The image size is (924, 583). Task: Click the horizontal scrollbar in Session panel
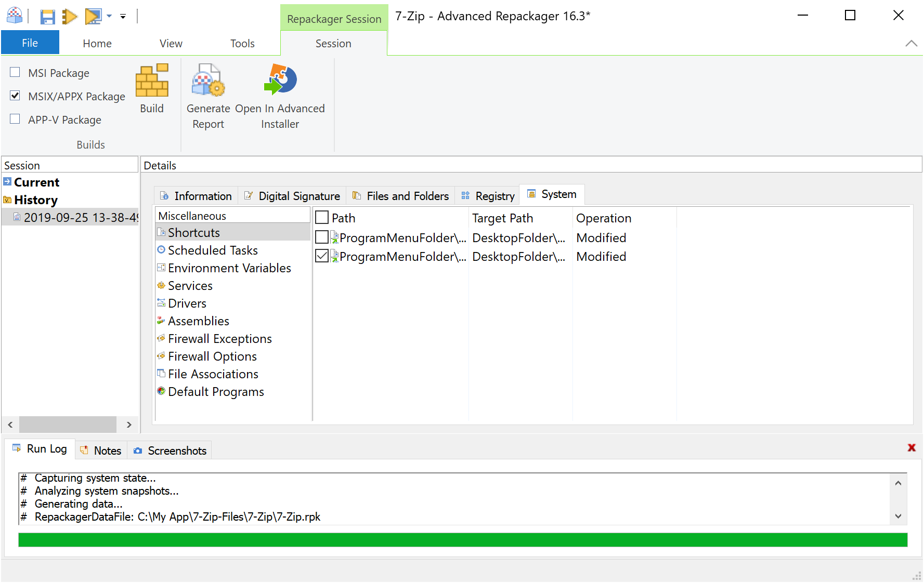coord(68,425)
